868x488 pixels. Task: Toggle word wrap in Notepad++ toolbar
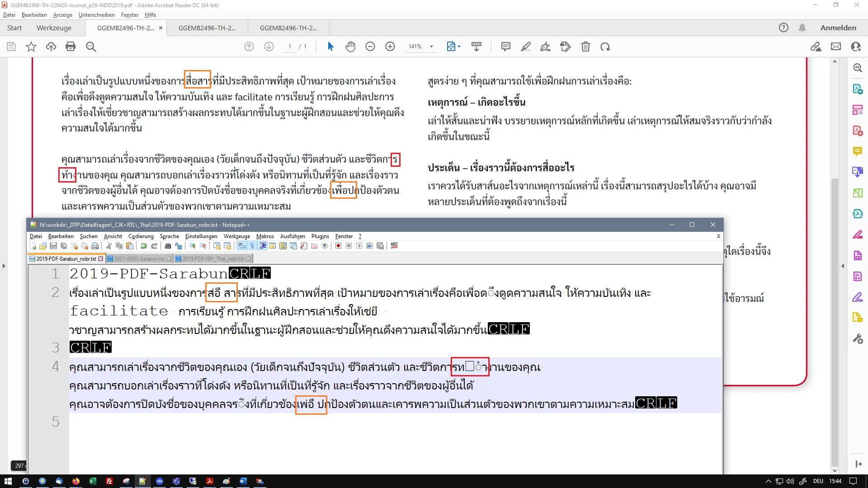point(242,246)
